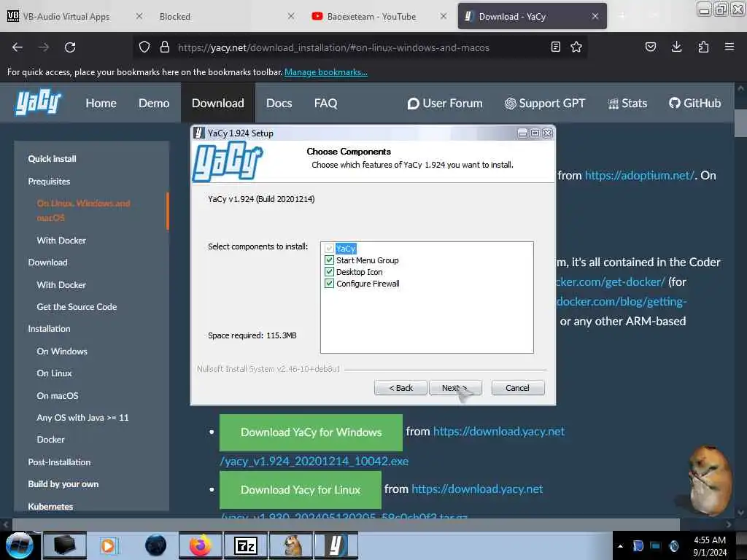Open the adoptium.net link

coord(639,175)
